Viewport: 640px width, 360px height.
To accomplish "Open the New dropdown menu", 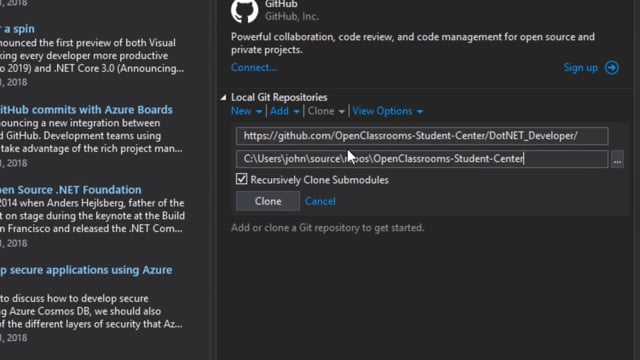I will point(247,111).
